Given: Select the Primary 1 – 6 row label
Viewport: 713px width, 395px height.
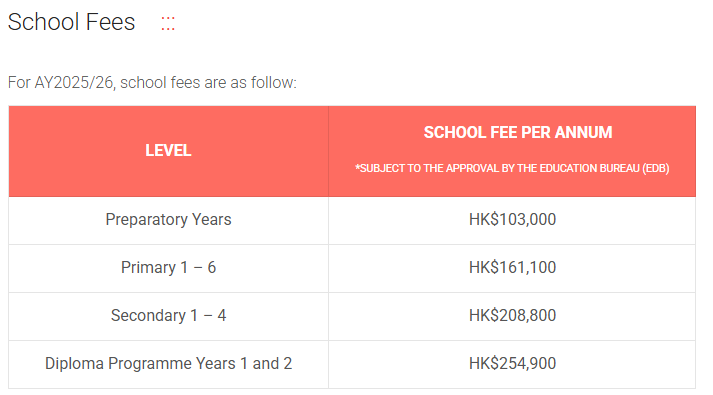Looking at the screenshot, I should [168, 267].
